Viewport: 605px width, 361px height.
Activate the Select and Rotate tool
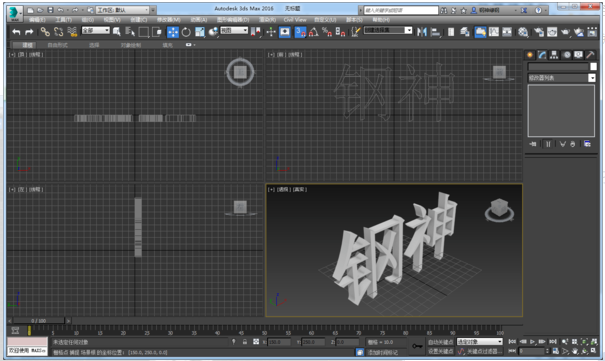coord(186,32)
